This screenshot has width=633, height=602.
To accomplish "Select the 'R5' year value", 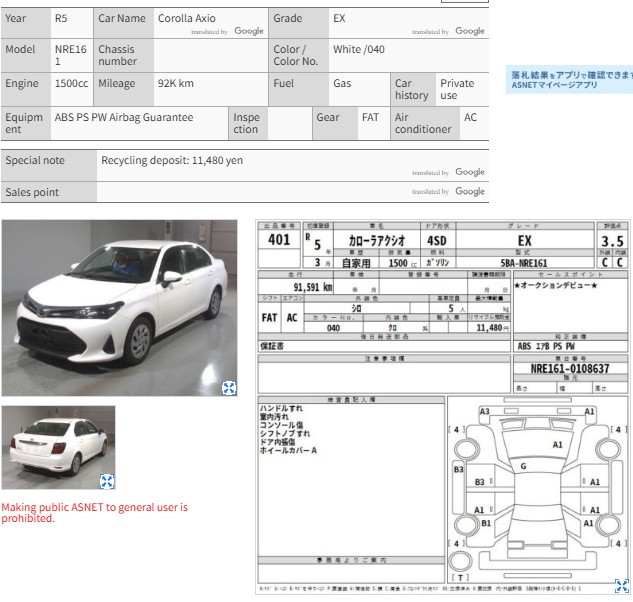I will [x=61, y=18].
